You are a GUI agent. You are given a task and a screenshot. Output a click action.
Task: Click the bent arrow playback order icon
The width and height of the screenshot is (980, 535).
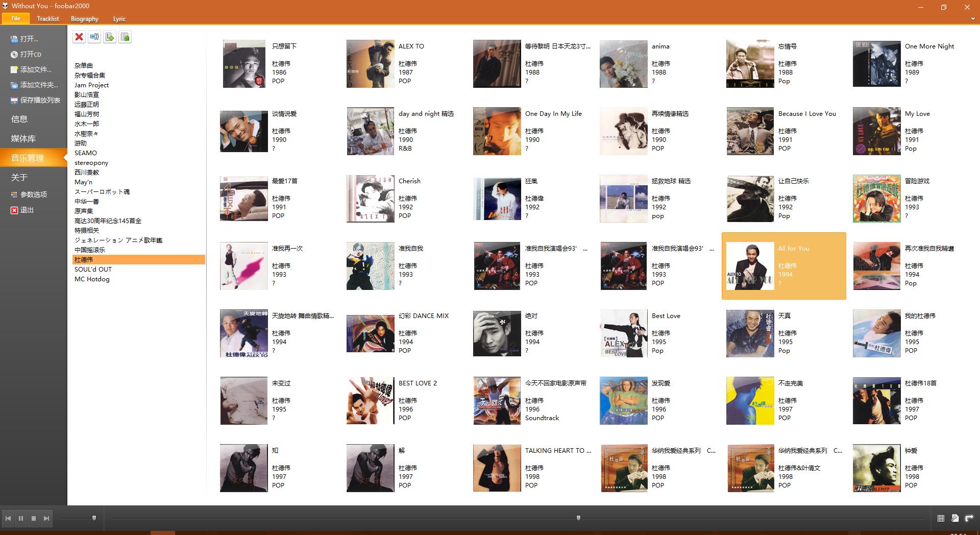pyautogui.click(x=969, y=518)
